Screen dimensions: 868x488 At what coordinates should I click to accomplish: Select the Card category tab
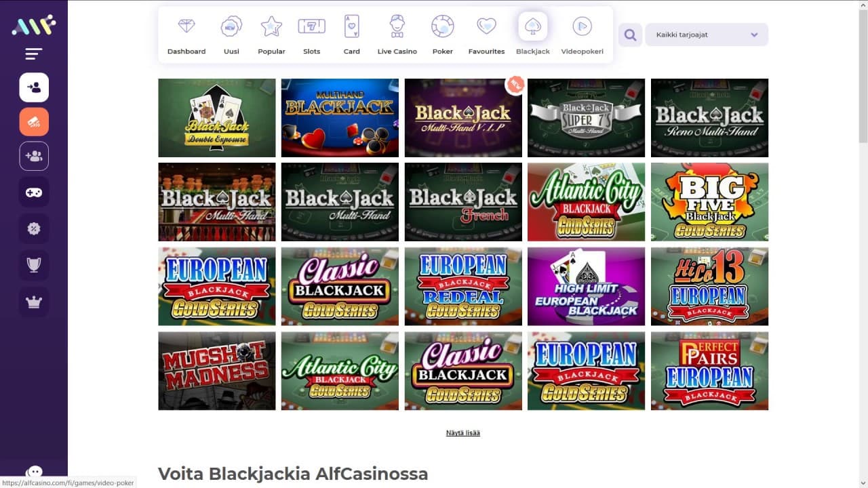(352, 35)
